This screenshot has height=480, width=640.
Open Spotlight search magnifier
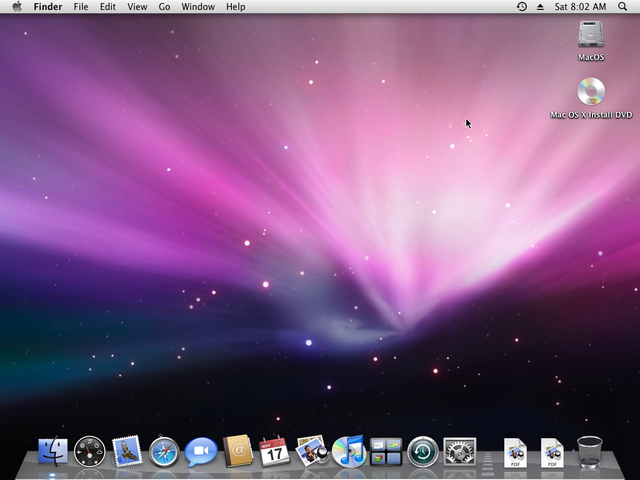coord(622,7)
